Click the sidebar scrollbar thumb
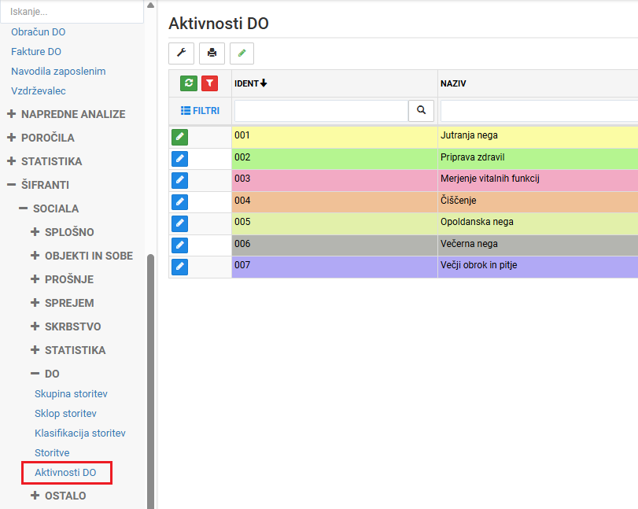 151,381
